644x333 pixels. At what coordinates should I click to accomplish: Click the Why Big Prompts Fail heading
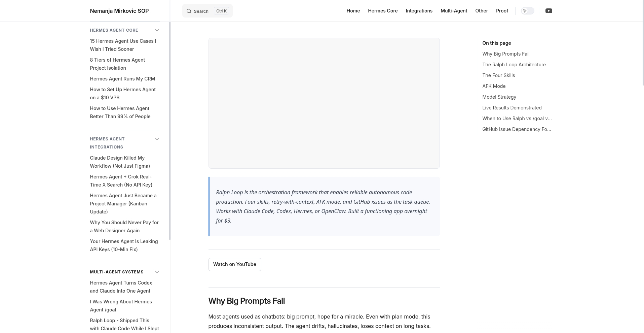coord(247,301)
